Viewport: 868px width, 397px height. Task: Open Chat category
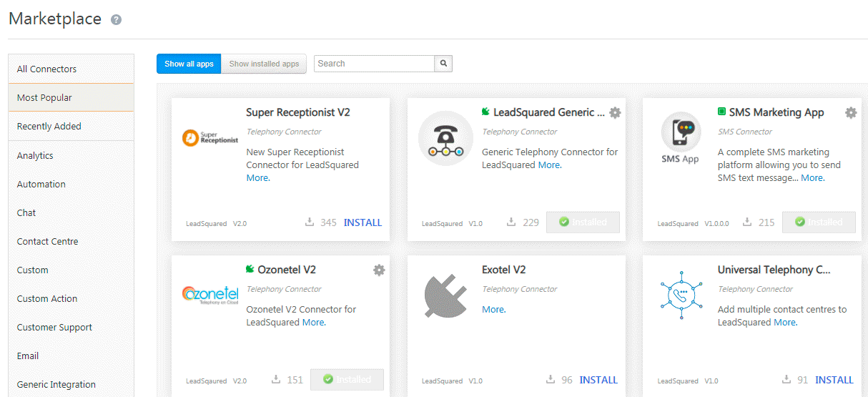pyautogui.click(x=71, y=212)
